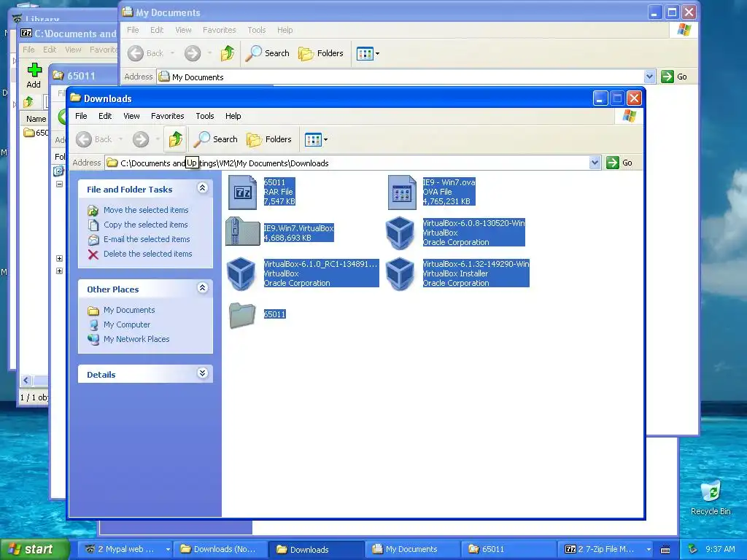This screenshot has width=747, height=560.
Task: Go to My Documents in Other Places
Action: pos(129,310)
